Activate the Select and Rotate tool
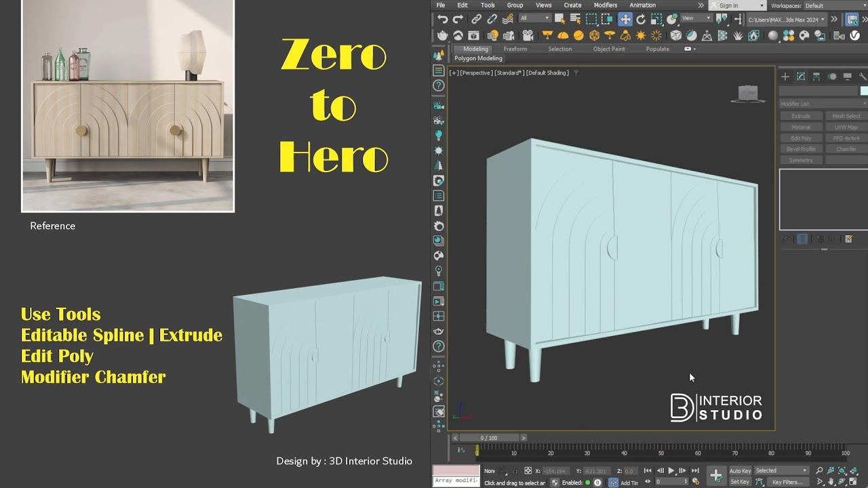 (641, 19)
